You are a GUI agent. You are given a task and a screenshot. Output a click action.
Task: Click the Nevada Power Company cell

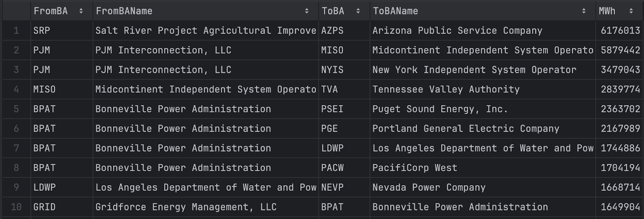point(483,188)
